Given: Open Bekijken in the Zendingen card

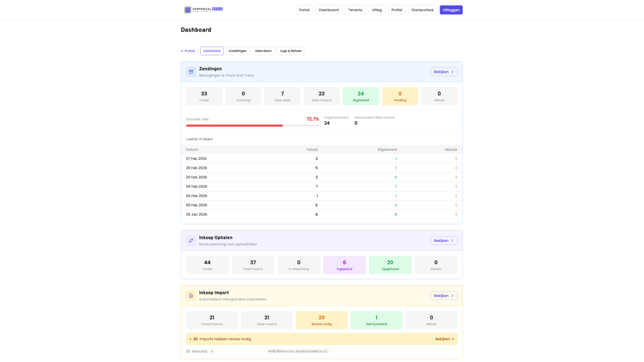Looking at the screenshot, I should [443, 72].
